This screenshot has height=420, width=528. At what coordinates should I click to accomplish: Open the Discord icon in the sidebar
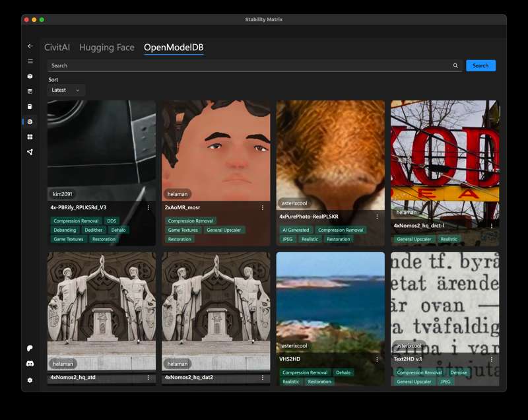click(30, 364)
